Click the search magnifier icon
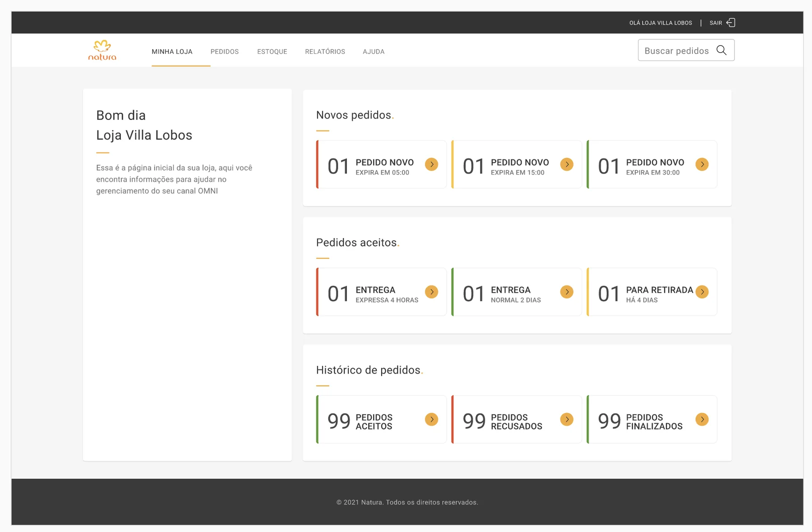Image resolution: width=812 pixels, height=532 pixels. coord(721,50)
